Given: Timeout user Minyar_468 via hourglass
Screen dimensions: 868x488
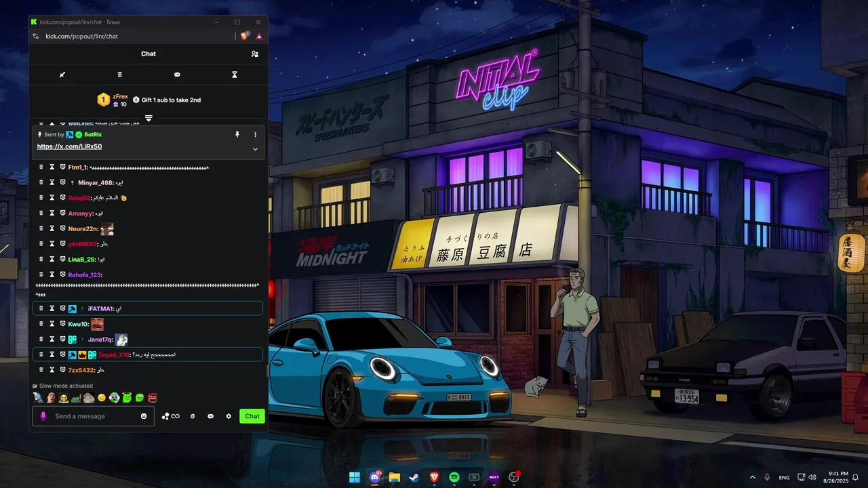Looking at the screenshot, I should click(52, 182).
